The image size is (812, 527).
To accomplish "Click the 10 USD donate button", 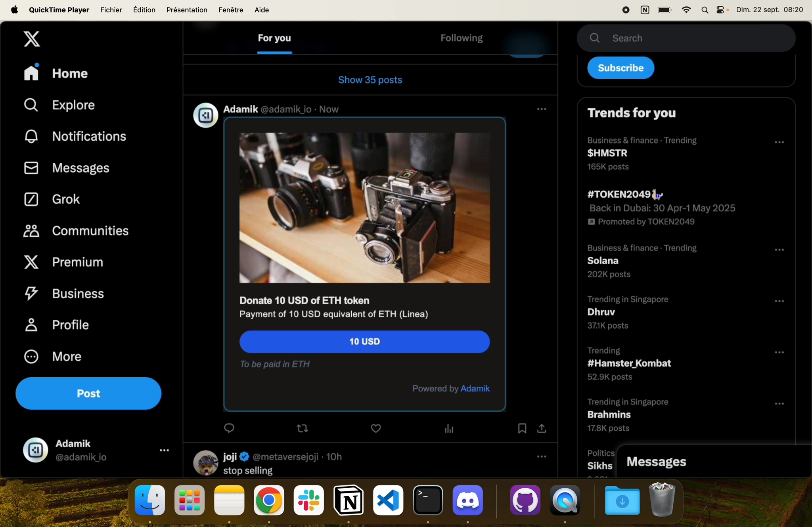I will click(364, 342).
